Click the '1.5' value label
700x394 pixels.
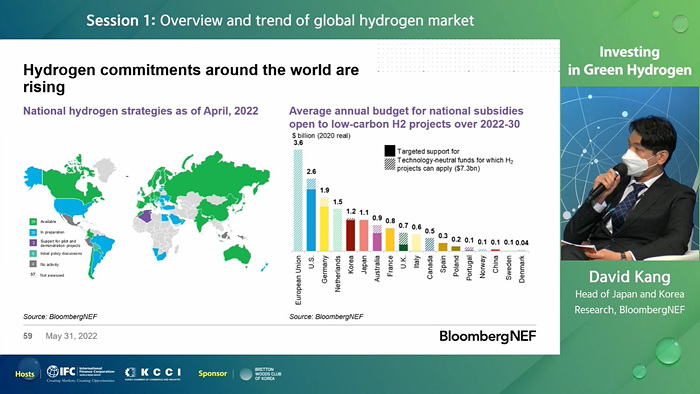tap(338, 202)
